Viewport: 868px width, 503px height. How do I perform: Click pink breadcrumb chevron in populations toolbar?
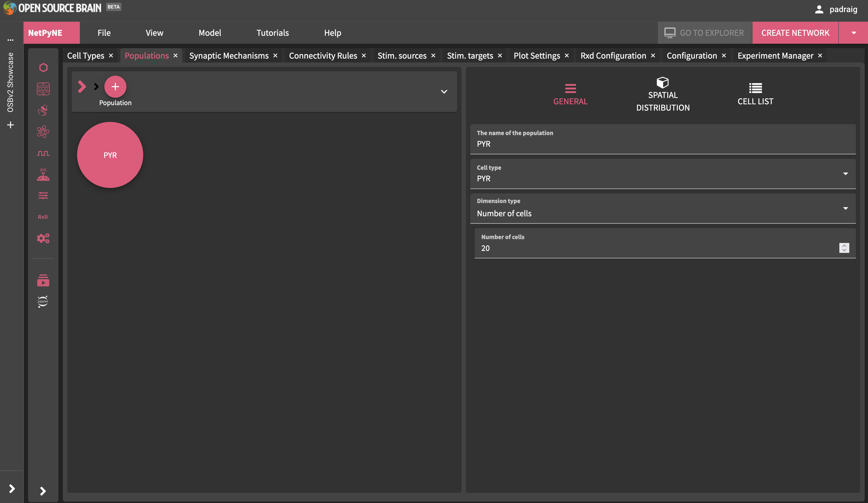point(82,87)
